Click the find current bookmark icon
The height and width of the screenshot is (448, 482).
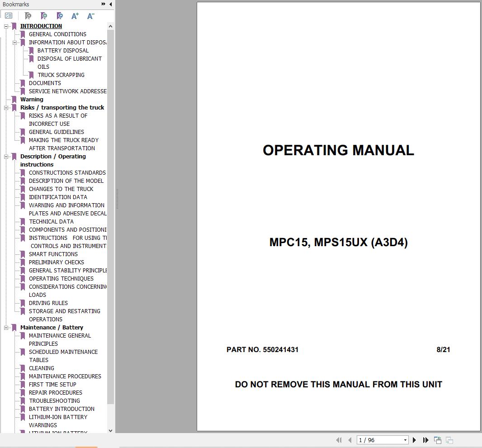(60, 16)
